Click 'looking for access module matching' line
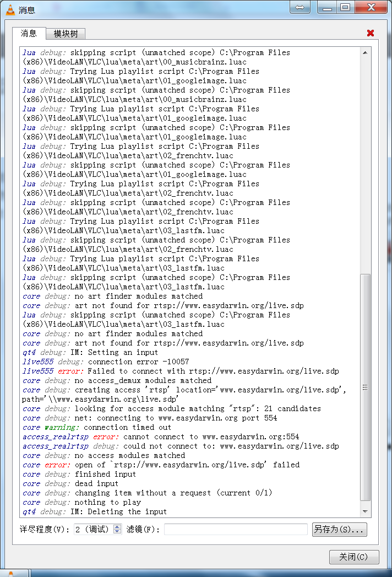 pyautogui.click(x=172, y=409)
